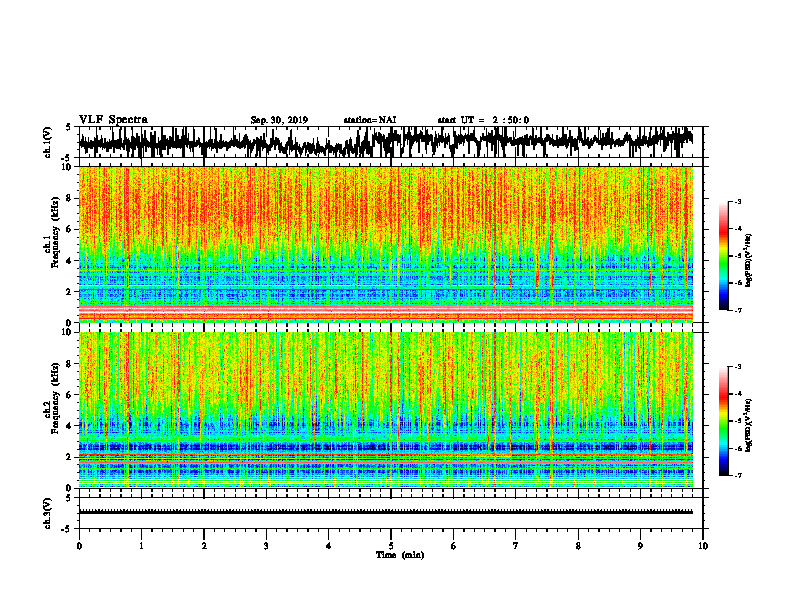The height and width of the screenshot is (612, 792).
Task: Click the log(PSD) label beside ch.1 colorbar
Action: [x=749, y=261]
